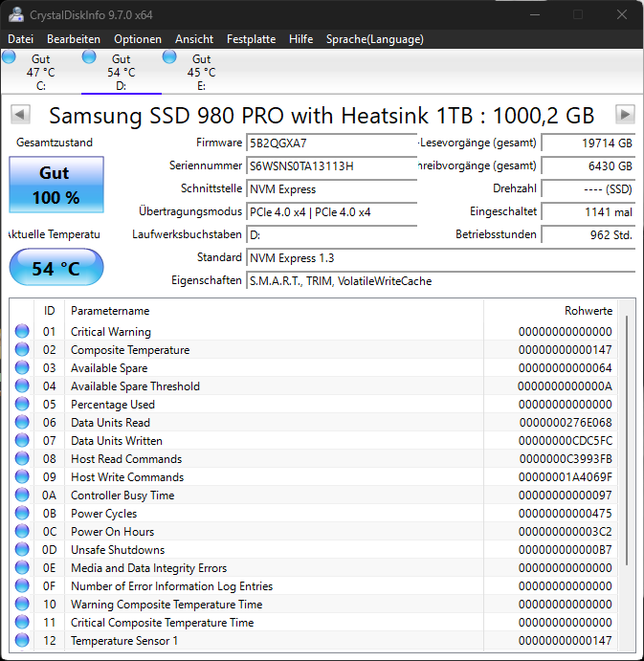Screen dimensions: 644x661
Task: Select the Power Cycles parameter name
Action: coord(103,514)
